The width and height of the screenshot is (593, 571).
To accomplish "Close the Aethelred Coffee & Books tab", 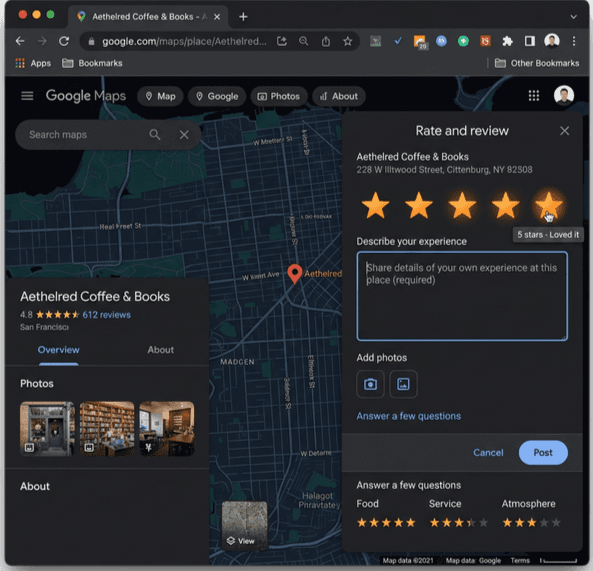I will [x=217, y=17].
